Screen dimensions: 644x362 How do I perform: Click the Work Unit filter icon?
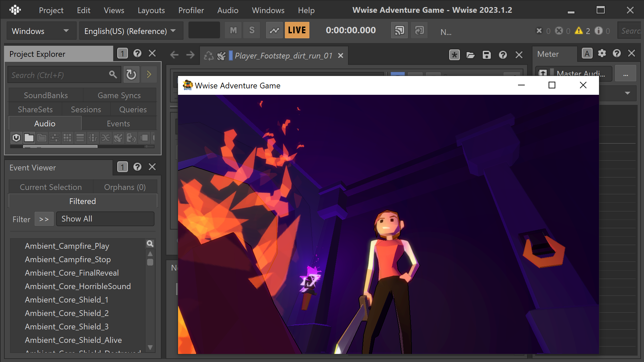pyautogui.click(x=16, y=138)
